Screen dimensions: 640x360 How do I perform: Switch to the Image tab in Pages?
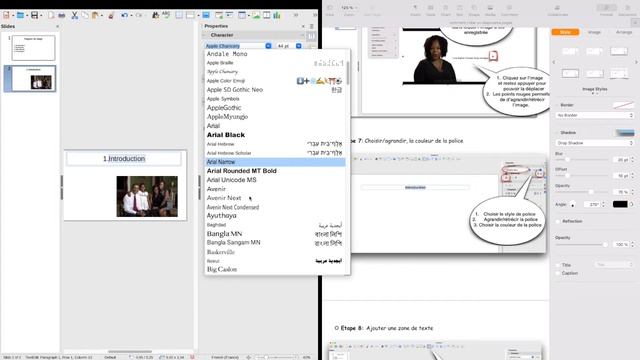pyautogui.click(x=594, y=32)
